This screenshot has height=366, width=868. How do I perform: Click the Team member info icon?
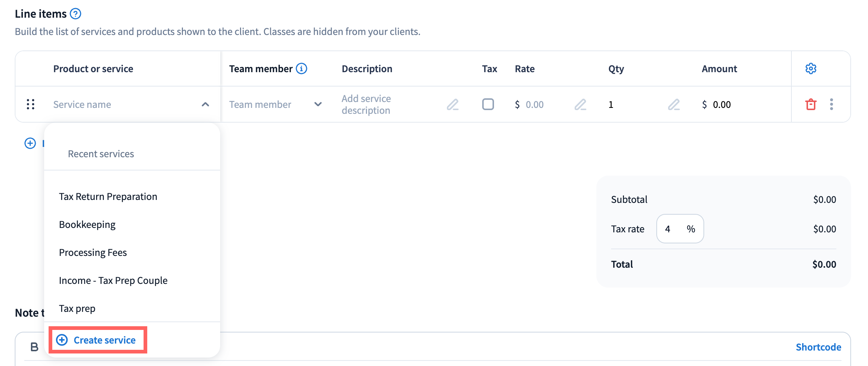pyautogui.click(x=301, y=69)
